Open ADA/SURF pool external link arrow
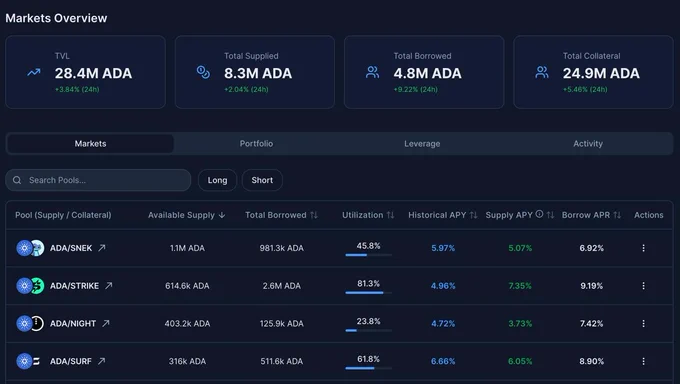680x384 pixels. tap(101, 361)
